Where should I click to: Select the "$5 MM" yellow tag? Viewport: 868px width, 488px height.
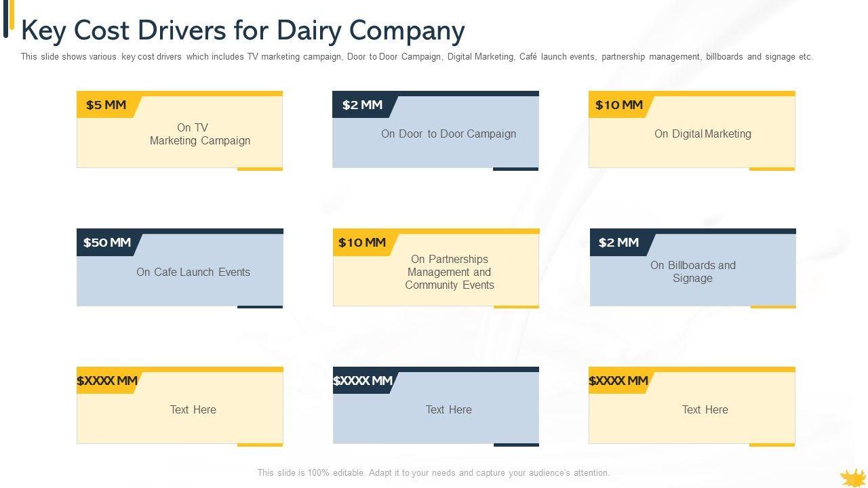[106, 105]
